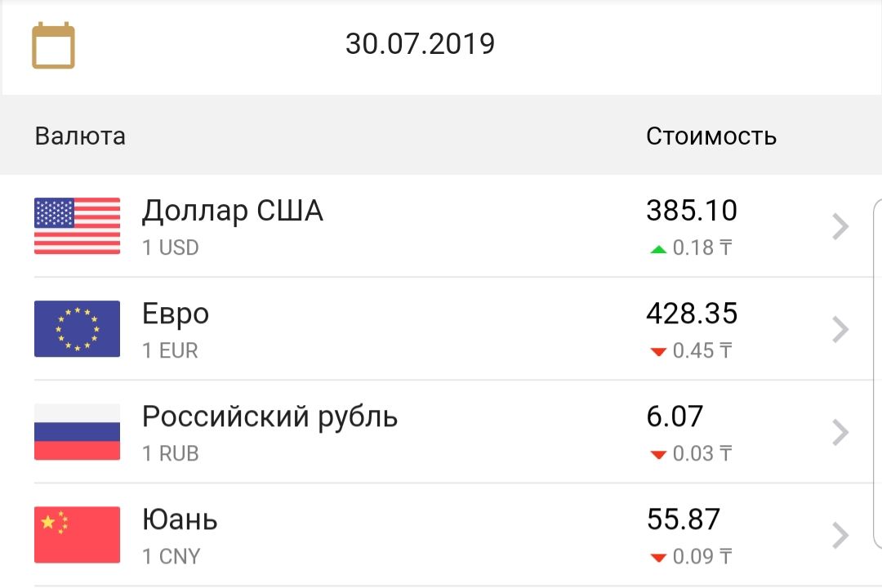Click the red down arrow for RUB
The width and height of the screenshot is (882, 588).
pos(658,454)
